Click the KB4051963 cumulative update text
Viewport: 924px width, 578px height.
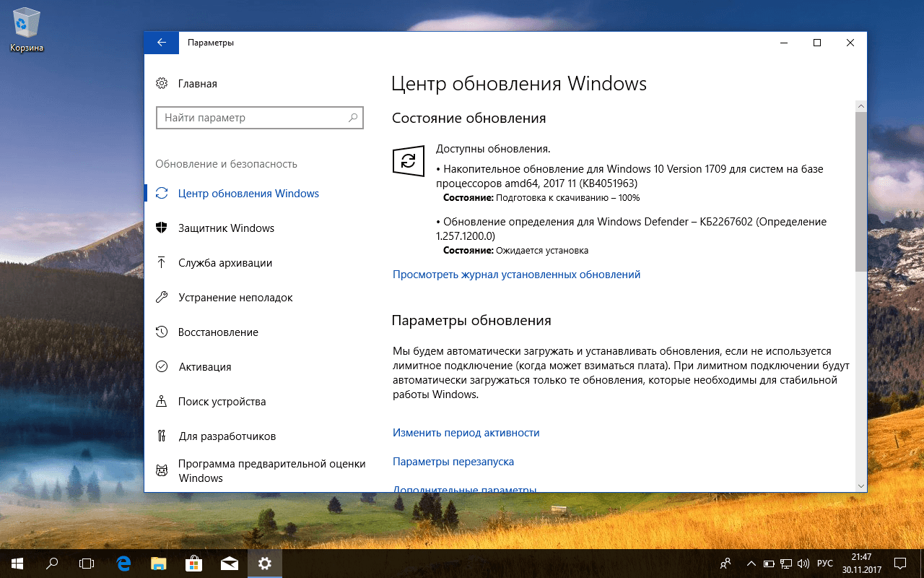pyautogui.click(x=629, y=176)
